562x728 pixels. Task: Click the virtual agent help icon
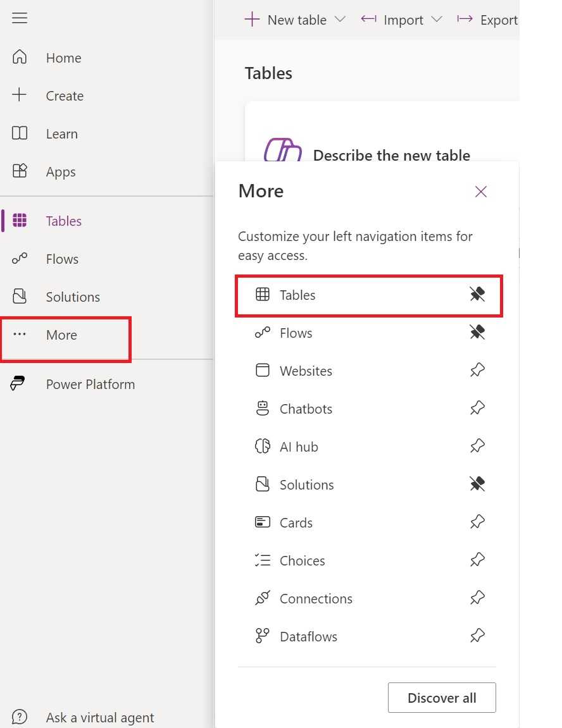point(20,717)
